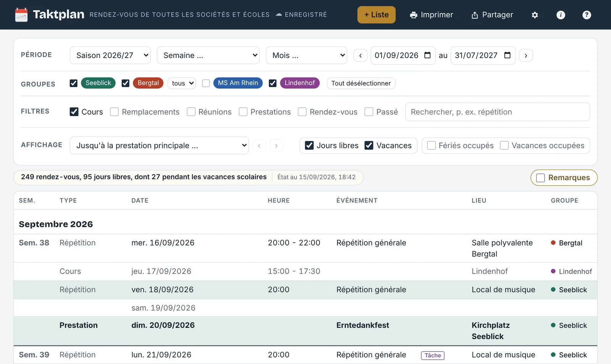Click the Tâche badge in the 21/09 row

coord(433,355)
